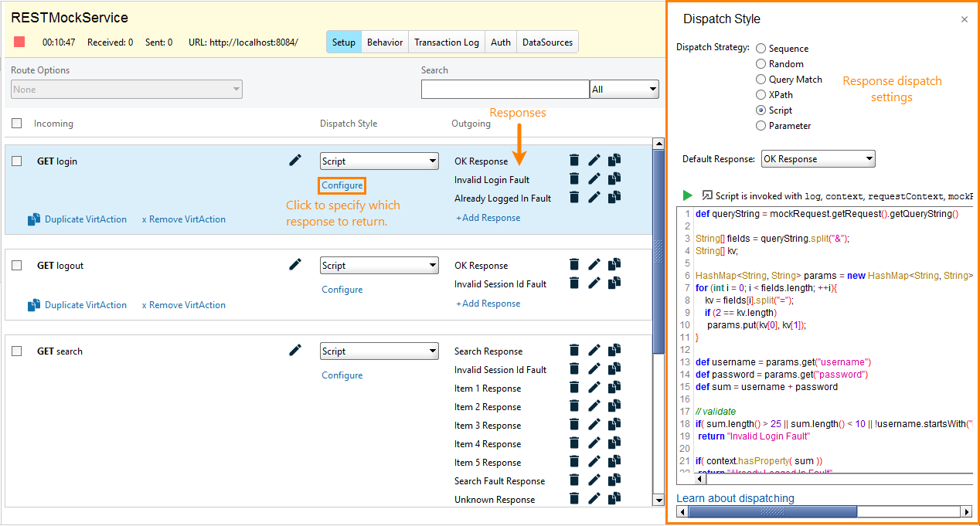Remove the GET logout VirtAction
The height and width of the screenshot is (526, 980).
pyautogui.click(x=184, y=305)
